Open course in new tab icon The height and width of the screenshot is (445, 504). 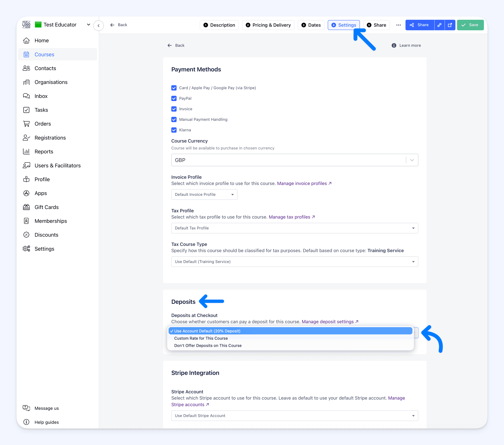tap(450, 25)
